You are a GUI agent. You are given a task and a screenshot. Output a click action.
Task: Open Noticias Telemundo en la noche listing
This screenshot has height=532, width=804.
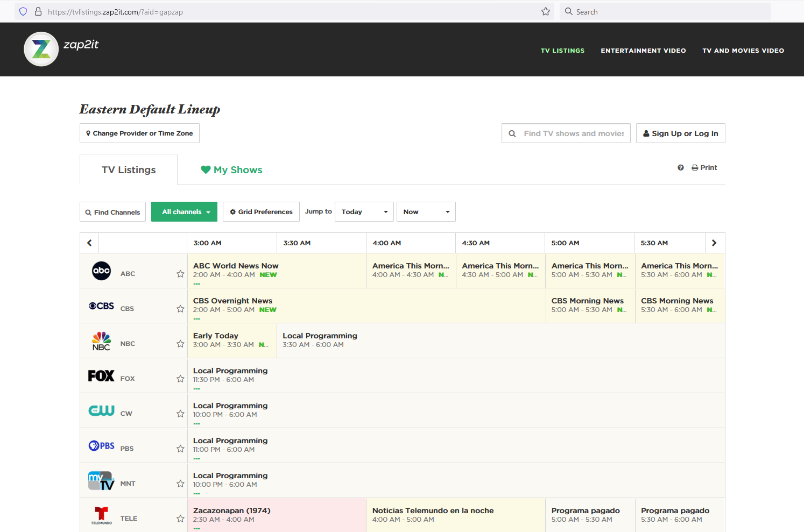(456, 515)
